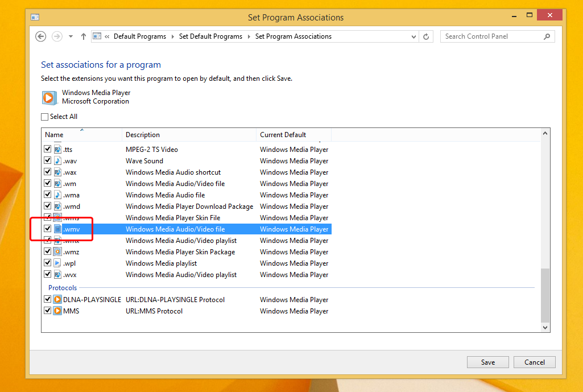Select the Windows Media Audio shortcut row

click(x=186, y=172)
